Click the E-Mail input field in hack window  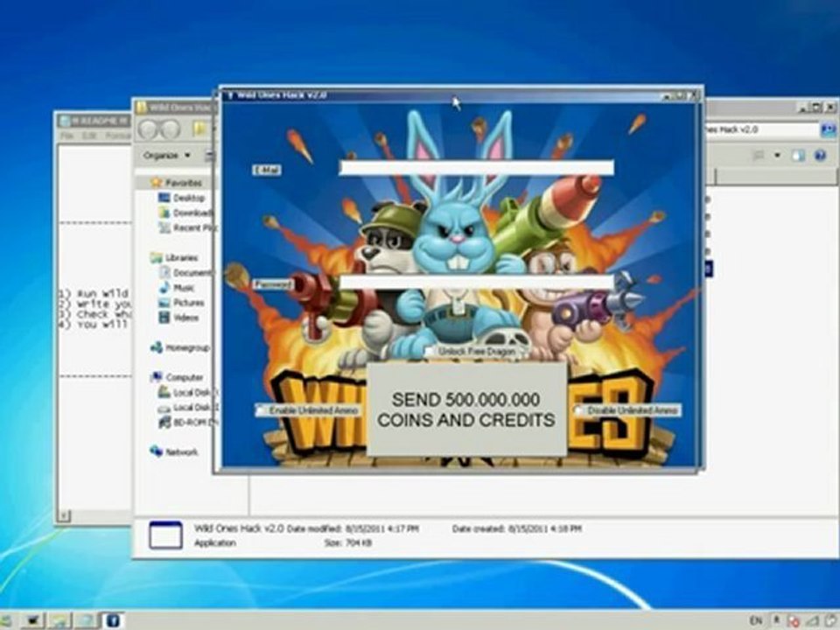[x=476, y=168]
